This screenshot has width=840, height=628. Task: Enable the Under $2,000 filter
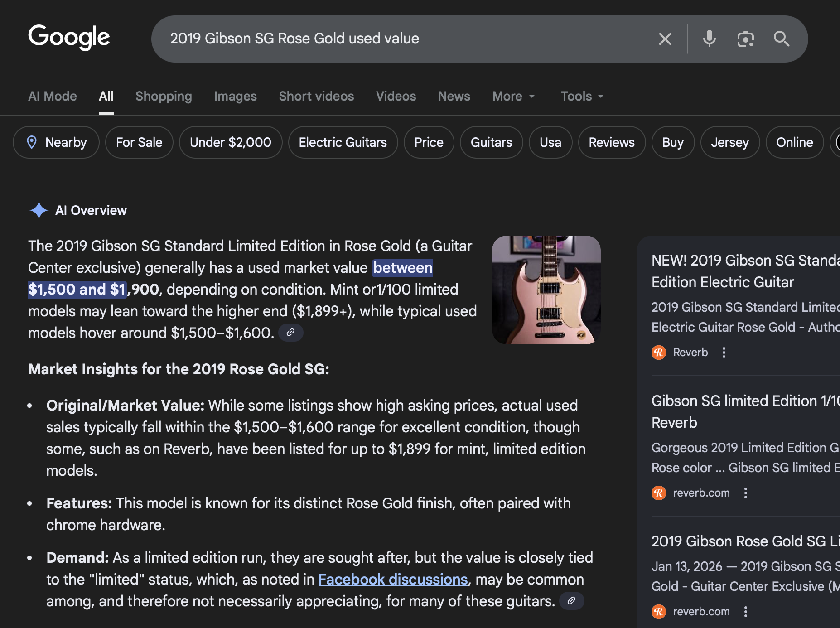230,142
